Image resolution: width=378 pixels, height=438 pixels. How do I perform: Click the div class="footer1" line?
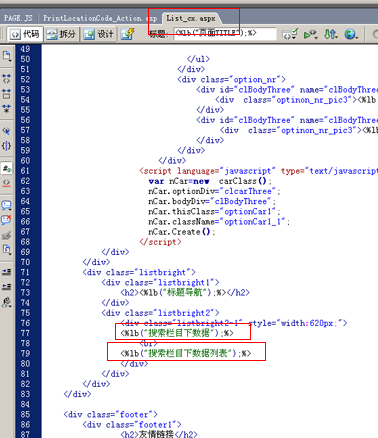132,425
